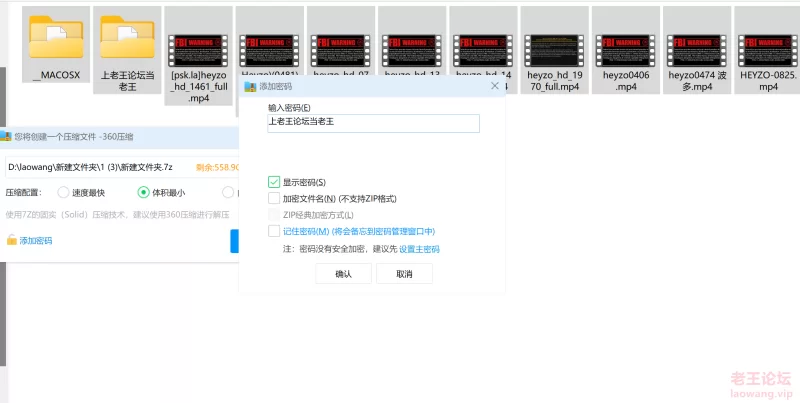Enable the 加密文件名(N) checkbox
Viewport: 800px width, 403px height.
coord(274,198)
